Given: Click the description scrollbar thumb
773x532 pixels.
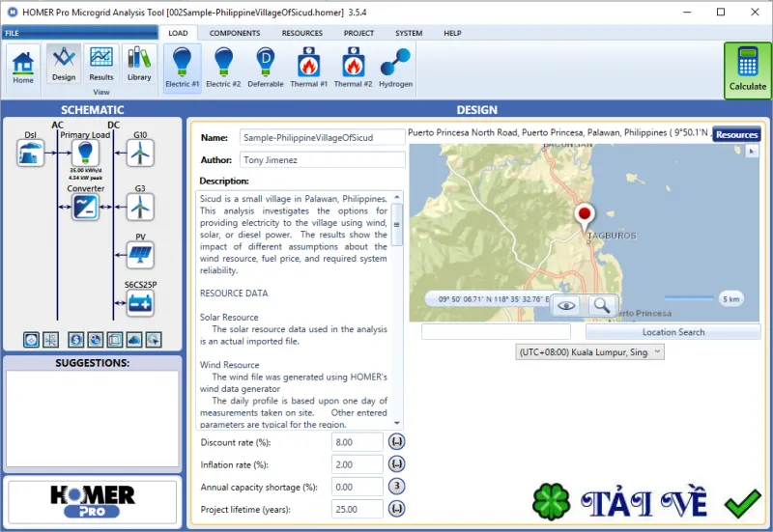Looking at the screenshot, I should (x=397, y=224).
